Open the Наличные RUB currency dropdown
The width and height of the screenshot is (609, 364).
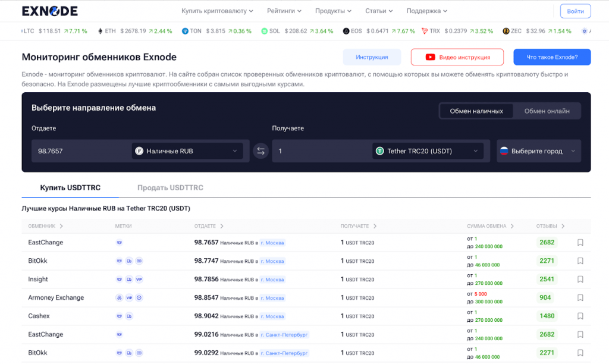point(187,151)
